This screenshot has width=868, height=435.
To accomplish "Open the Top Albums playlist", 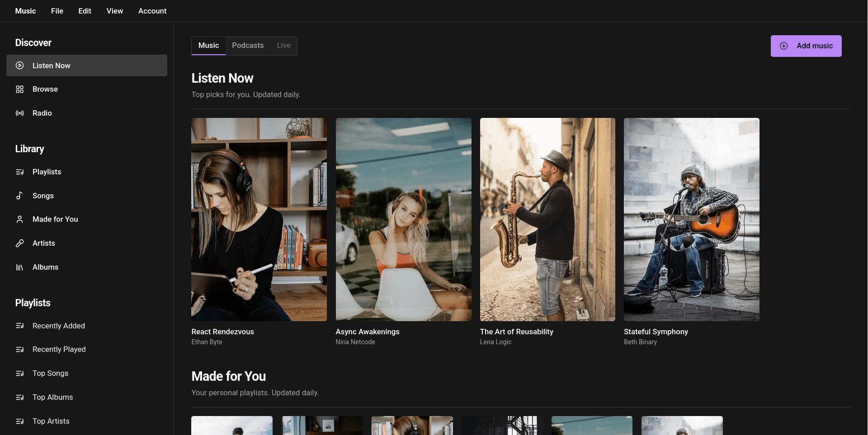I will [x=87, y=397].
